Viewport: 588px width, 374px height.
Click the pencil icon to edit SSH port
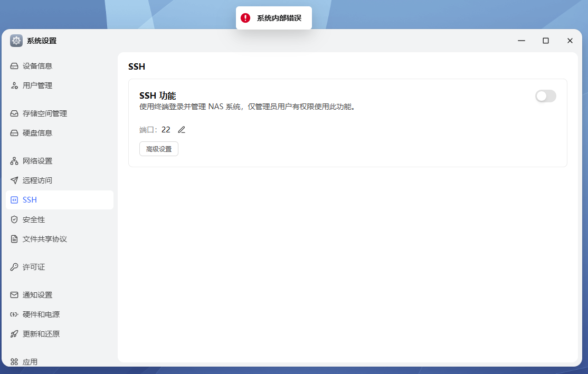pos(182,129)
